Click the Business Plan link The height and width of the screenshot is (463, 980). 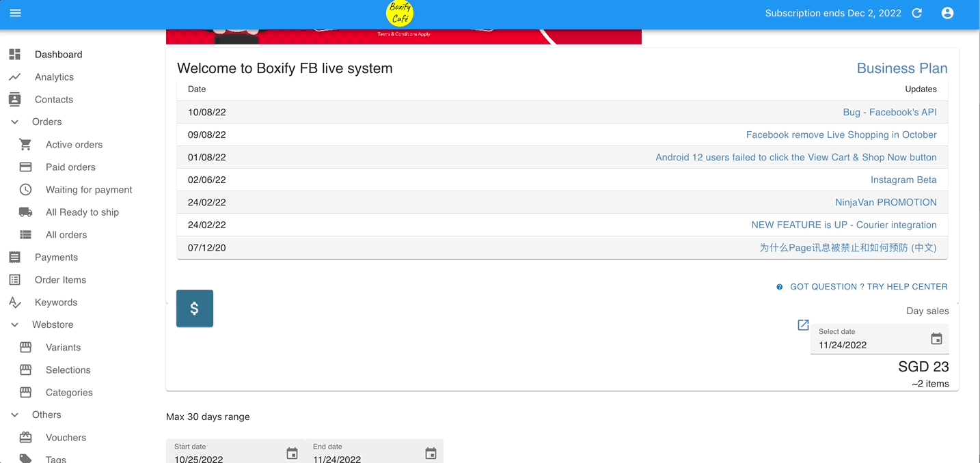[x=902, y=68]
